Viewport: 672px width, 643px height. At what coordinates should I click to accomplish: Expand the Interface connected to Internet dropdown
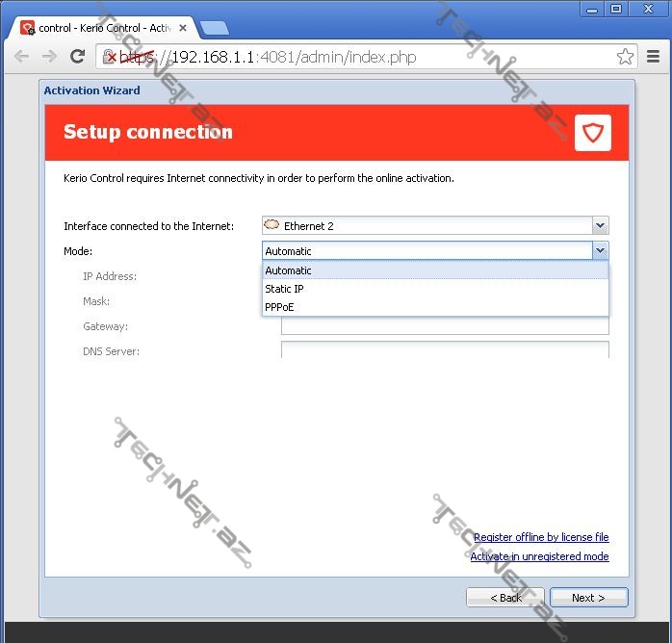click(600, 226)
